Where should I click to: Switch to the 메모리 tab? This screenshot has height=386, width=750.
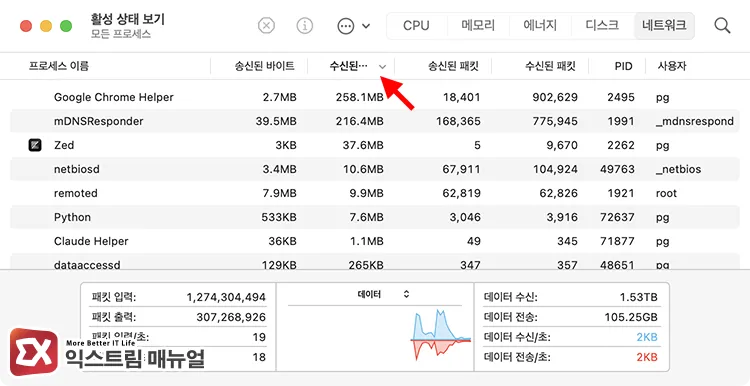coord(478,25)
